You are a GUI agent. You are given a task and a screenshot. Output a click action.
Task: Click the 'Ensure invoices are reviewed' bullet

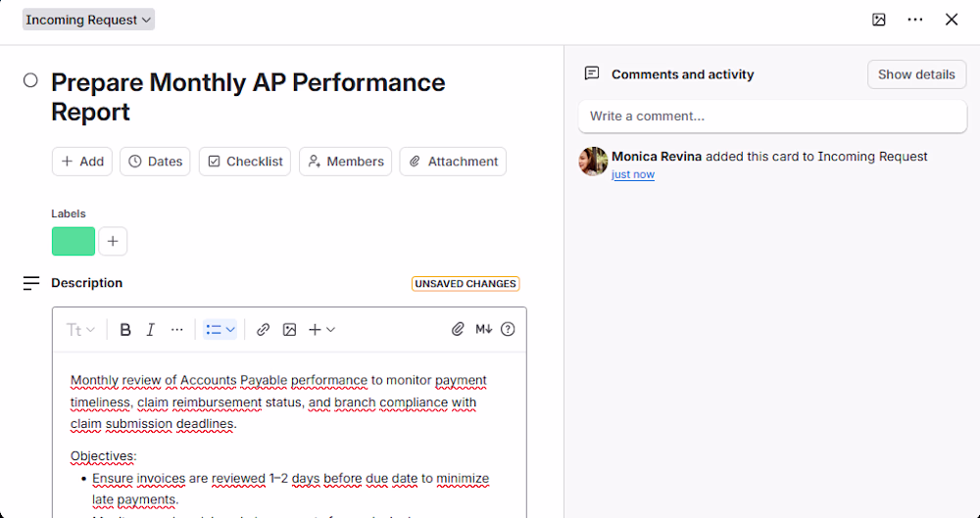coord(290,489)
